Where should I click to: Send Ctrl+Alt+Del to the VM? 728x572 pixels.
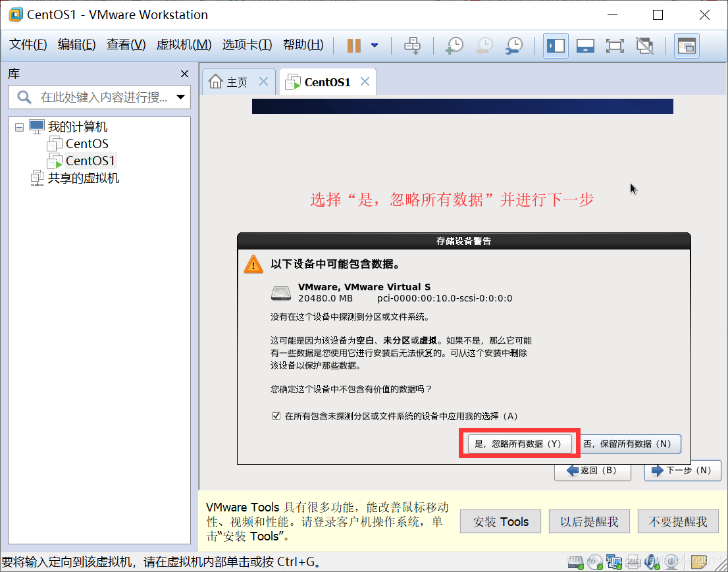point(412,45)
